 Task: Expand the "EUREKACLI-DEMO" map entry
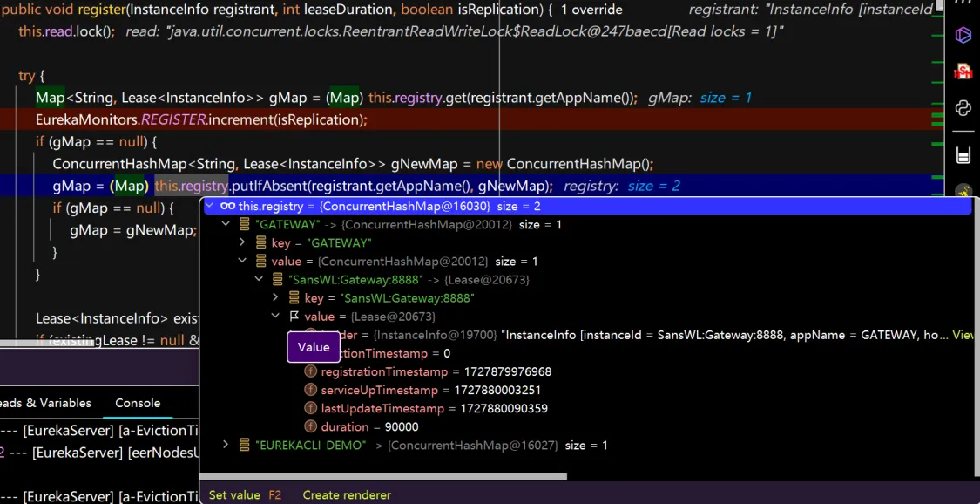[x=226, y=445]
